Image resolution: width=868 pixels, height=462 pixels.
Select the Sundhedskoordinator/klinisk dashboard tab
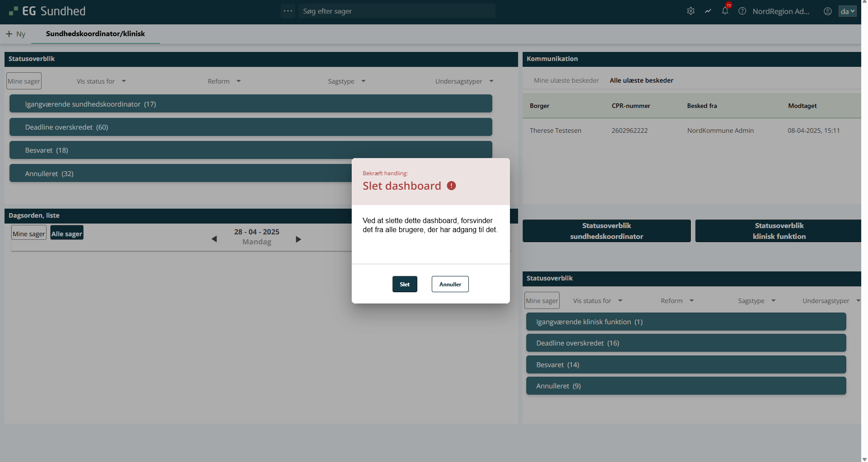point(95,34)
